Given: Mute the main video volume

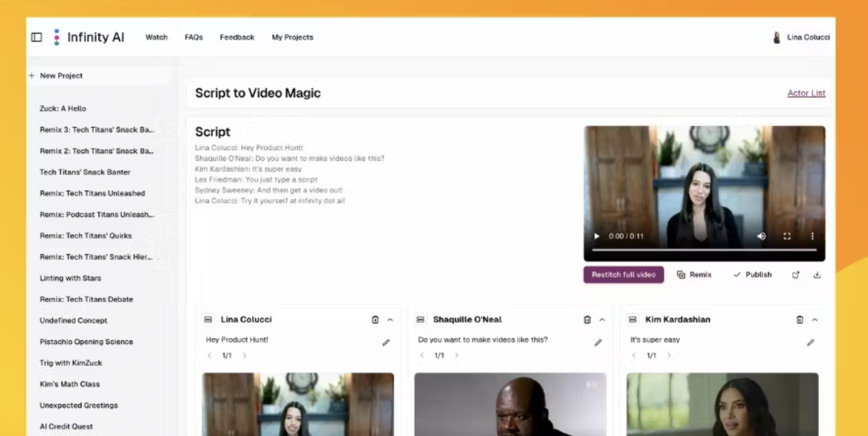Looking at the screenshot, I should click(x=761, y=236).
